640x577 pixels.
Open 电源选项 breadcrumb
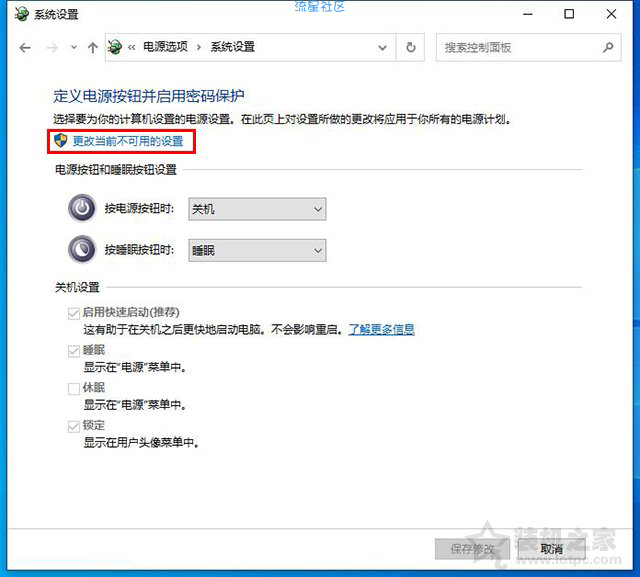click(x=165, y=47)
